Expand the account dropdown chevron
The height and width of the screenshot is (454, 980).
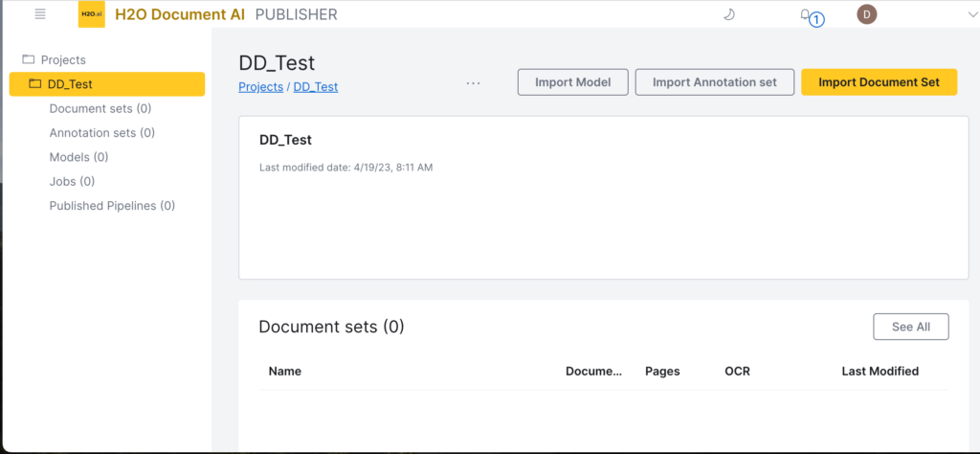[x=972, y=15]
